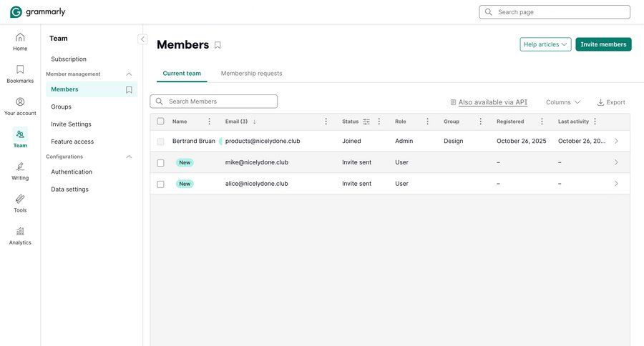This screenshot has height=346, width=644.
Task: Click the Search page field
Action: click(555, 12)
